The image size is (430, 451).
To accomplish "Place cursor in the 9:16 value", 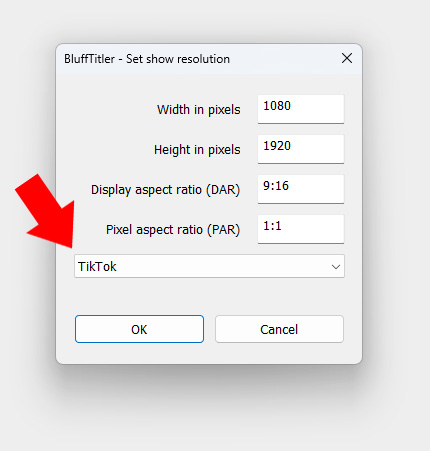I will [x=276, y=186].
